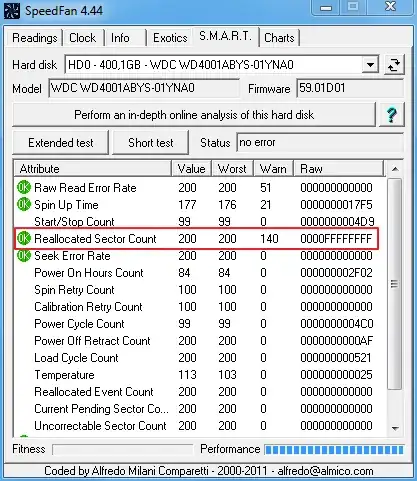Sort by the Worst column header

232,169
